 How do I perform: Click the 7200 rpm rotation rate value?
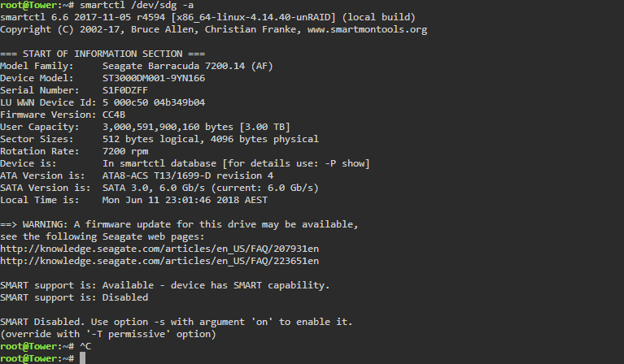(x=125, y=151)
